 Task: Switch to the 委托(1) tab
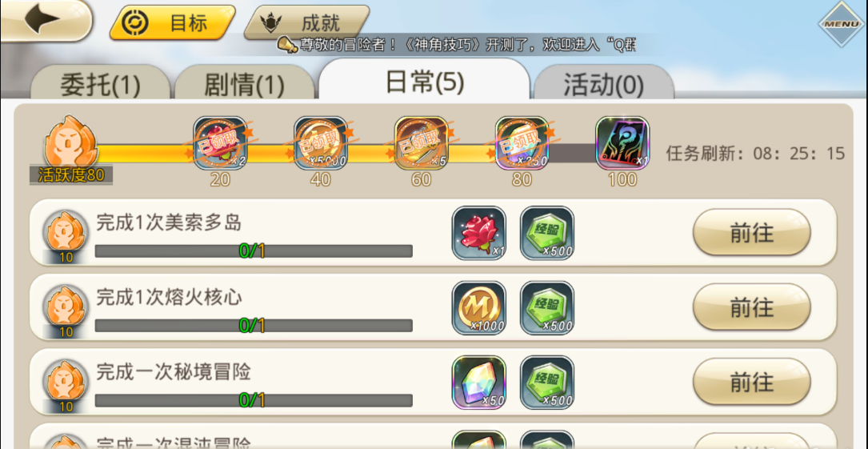(100, 82)
